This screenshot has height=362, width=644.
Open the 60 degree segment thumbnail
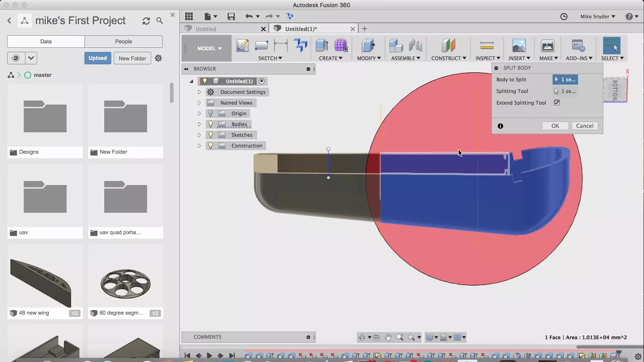(x=126, y=284)
